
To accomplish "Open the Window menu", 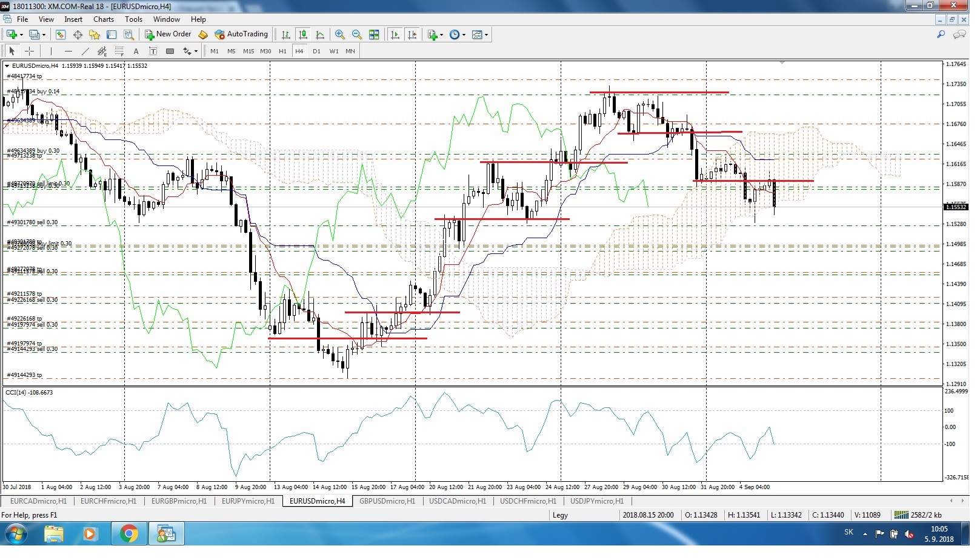I will click(x=167, y=19).
